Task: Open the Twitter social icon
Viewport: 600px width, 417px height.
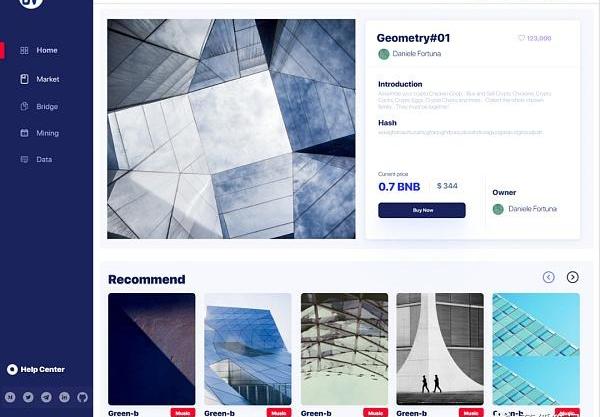Action: tap(28, 397)
